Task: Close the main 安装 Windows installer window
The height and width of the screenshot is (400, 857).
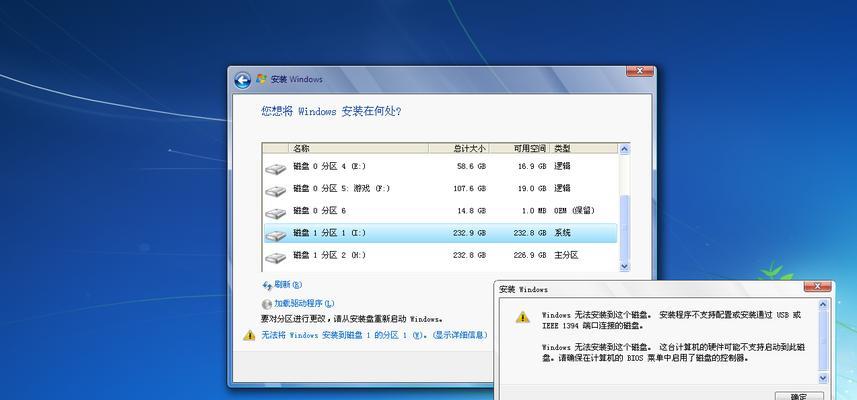Action: [x=639, y=71]
